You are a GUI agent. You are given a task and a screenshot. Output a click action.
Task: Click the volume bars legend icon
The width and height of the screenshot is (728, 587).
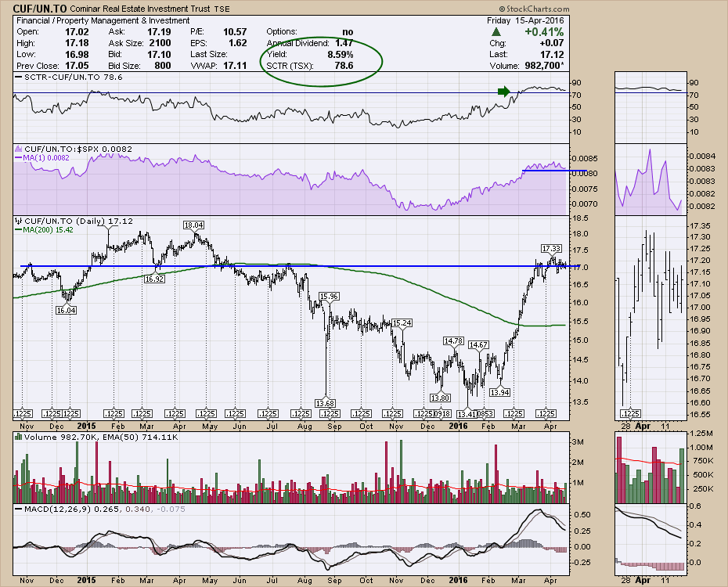point(19,437)
